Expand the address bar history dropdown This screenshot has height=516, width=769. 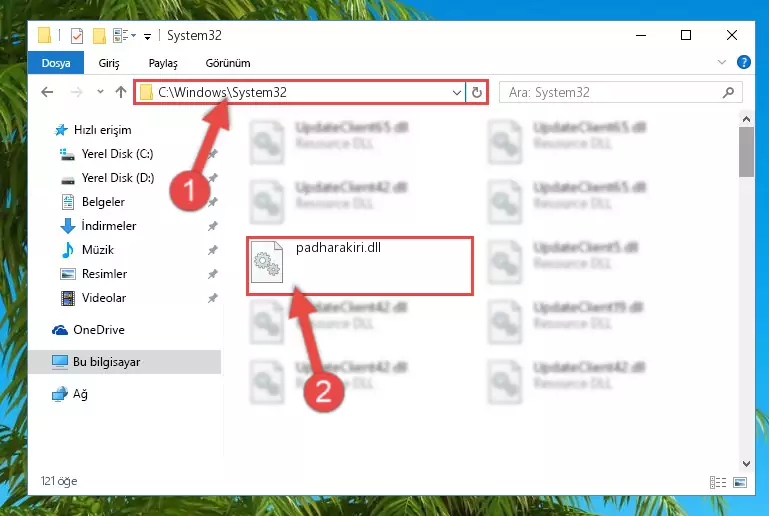(x=457, y=92)
